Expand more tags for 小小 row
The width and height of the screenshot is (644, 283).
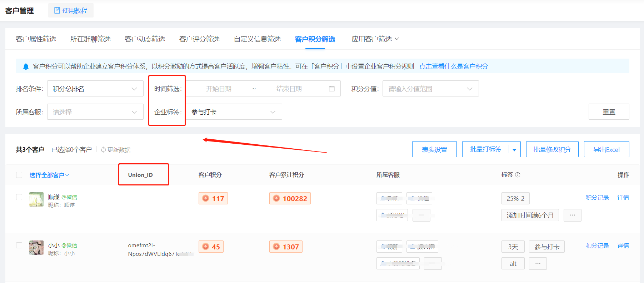[x=538, y=263]
